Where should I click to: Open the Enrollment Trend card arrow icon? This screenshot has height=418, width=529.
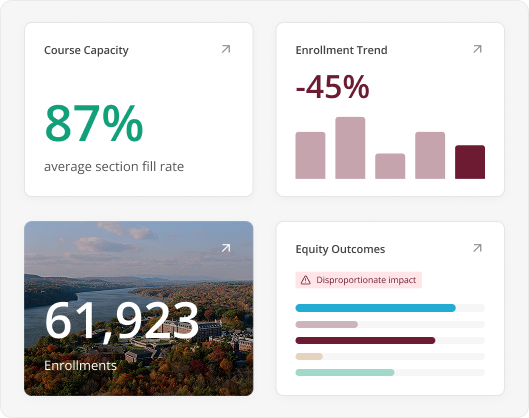pyautogui.click(x=477, y=49)
